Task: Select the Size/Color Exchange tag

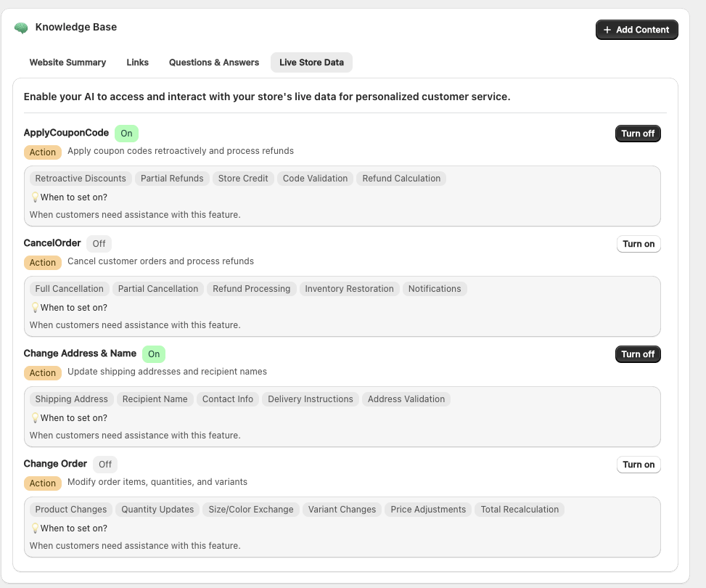Action: point(250,510)
